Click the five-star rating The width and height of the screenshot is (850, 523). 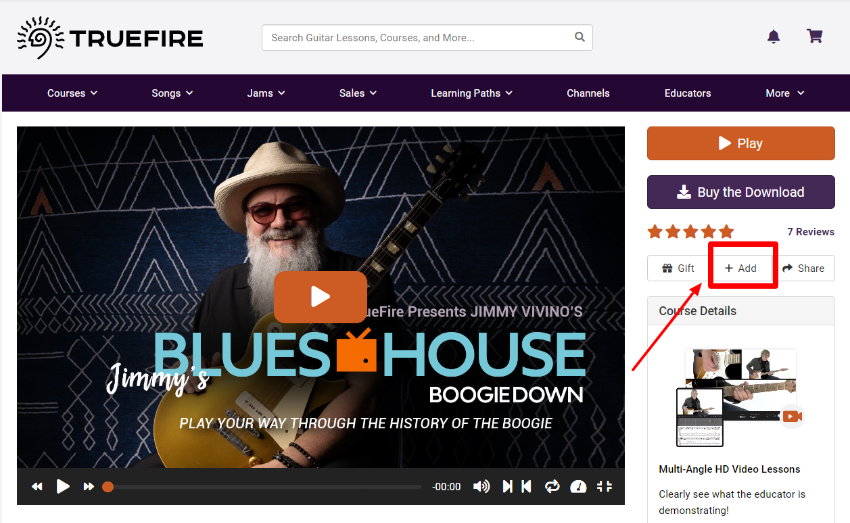click(691, 232)
